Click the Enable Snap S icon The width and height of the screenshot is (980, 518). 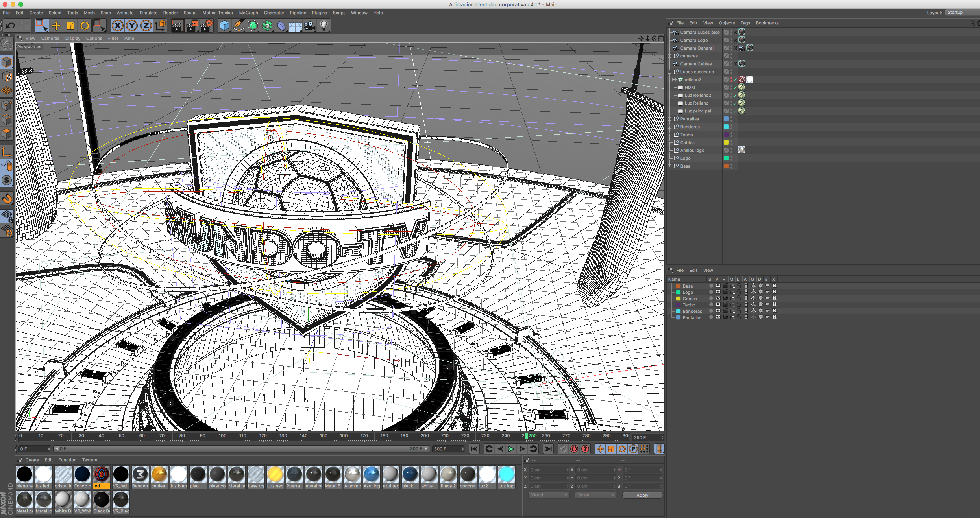click(7, 180)
